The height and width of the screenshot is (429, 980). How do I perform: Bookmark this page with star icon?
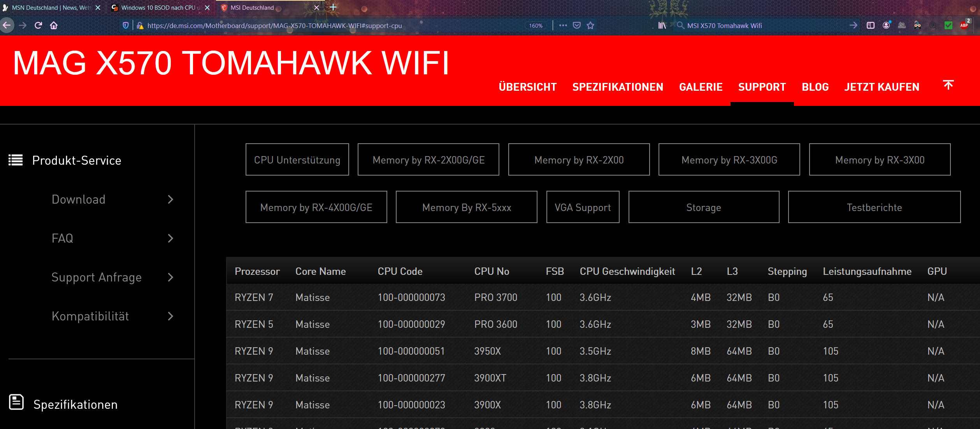click(590, 25)
